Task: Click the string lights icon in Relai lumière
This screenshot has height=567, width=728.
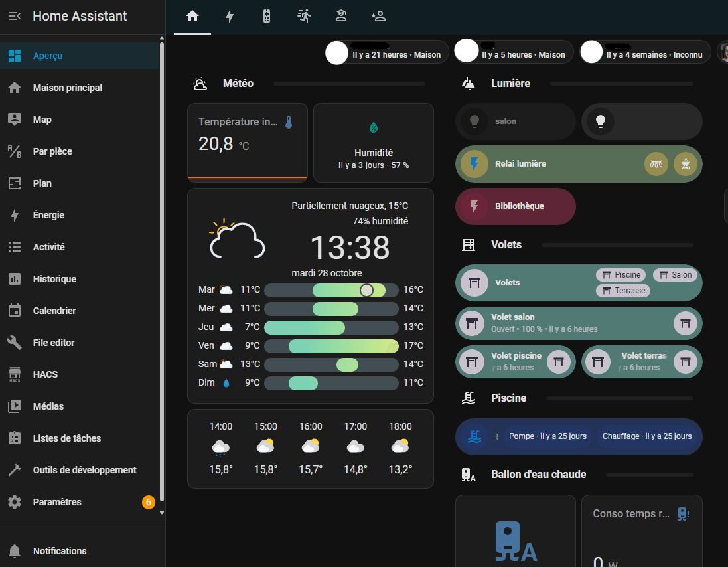Action: 656,164
